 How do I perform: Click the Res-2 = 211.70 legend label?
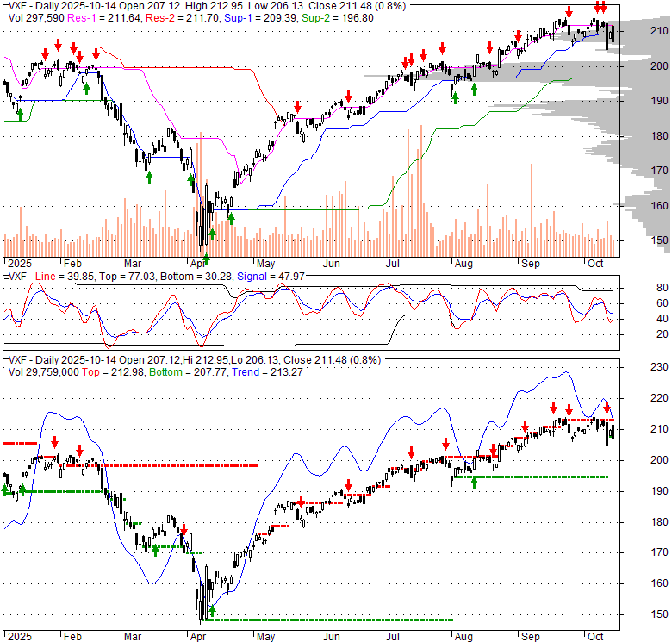pyautogui.click(x=183, y=18)
